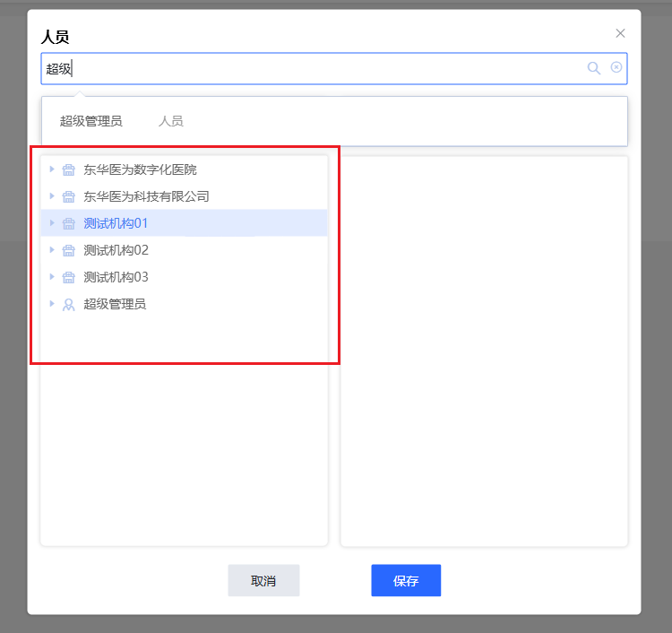Click the 东华医为数字化医院 organization icon
The width and height of the screenshot is (672, 633).
(x=68, y=169)
